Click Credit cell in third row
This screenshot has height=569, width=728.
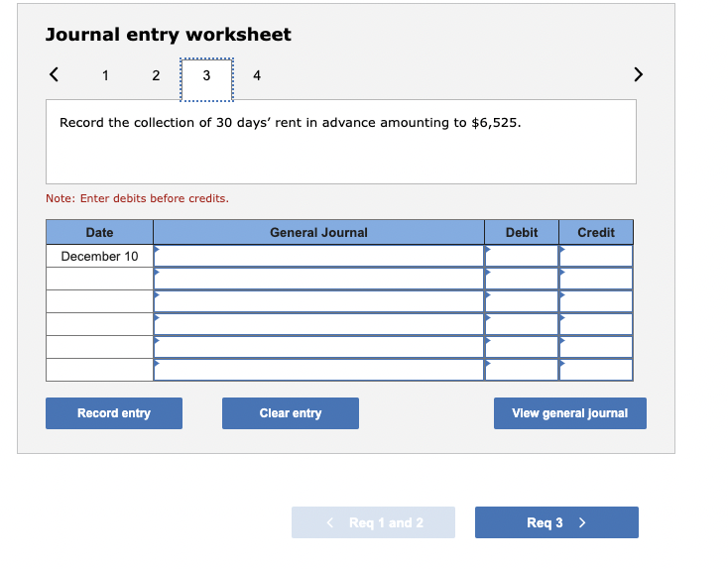coord(596,301)
